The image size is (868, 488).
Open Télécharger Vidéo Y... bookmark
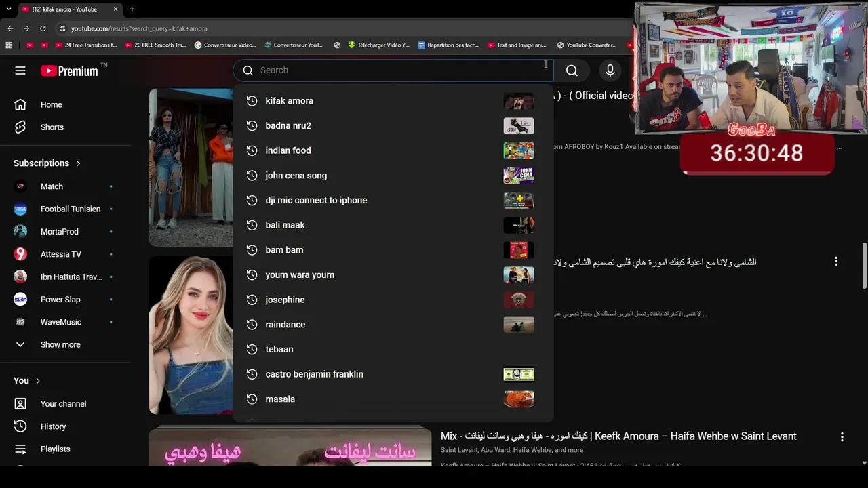(378, 45)
